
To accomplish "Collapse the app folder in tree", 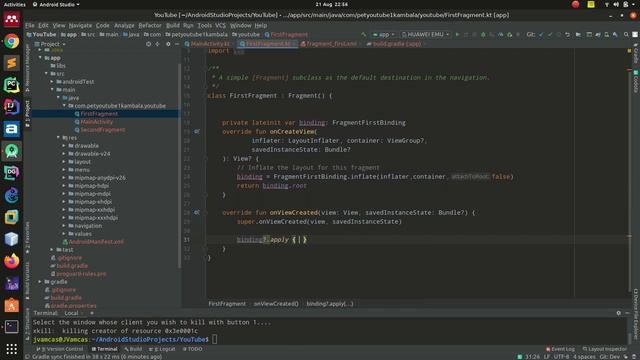I will [40, 58].
